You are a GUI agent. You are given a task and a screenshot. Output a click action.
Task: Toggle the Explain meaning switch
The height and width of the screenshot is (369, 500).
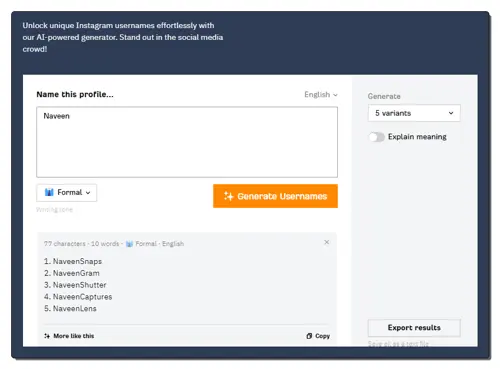click(x=376, y=137)
